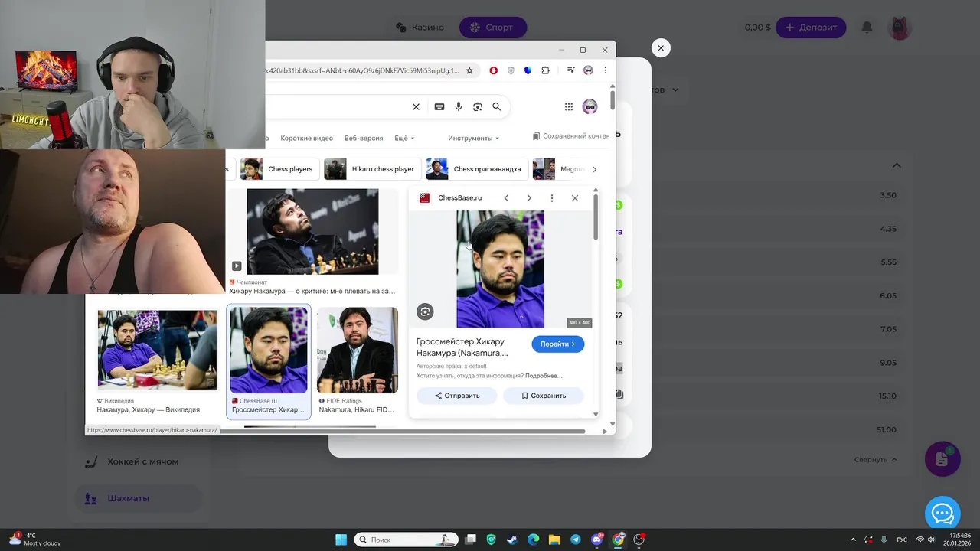Open the live chat support bubble

pyautogui.click(x=942, y=513)
